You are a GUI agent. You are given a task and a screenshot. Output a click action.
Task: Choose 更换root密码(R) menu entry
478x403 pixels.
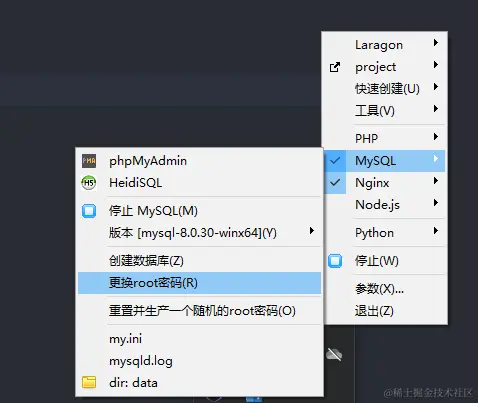coord(199,283)
